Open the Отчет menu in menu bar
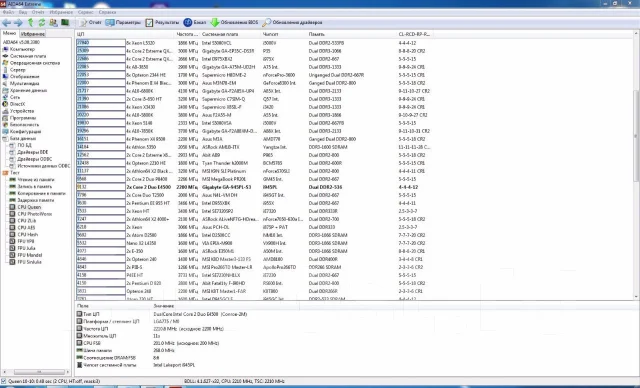The height and width of the screenshot is (388, 640). click(x=38, y=12)
